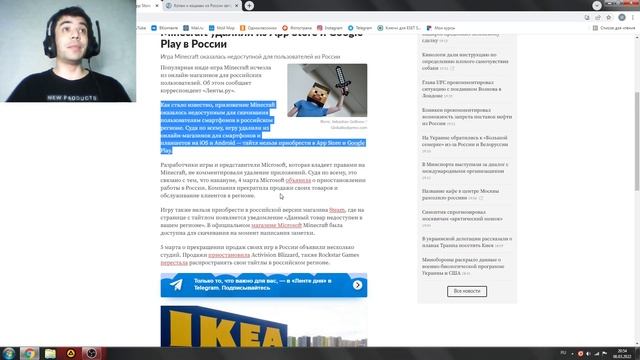Click the share page icon in address bar
640x360 pixels.
[x=598, y=18]
